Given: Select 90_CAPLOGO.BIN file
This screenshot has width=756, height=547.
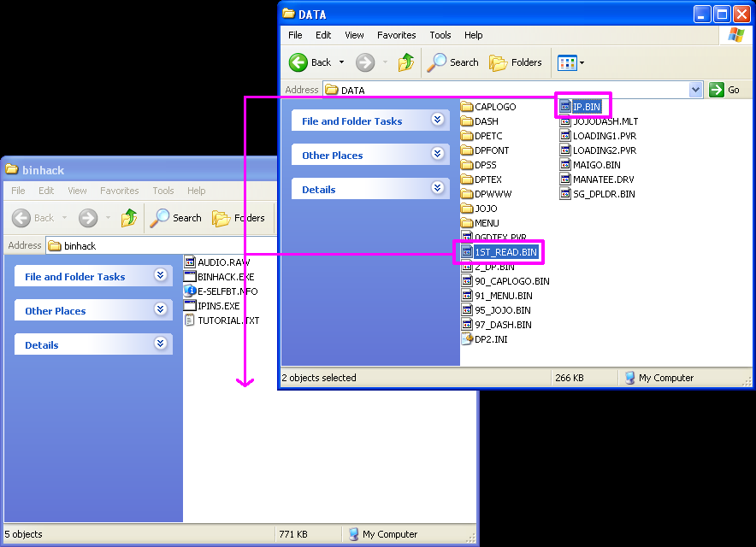Looking at the screenshot, I should pyautogui.click(x=505, y=281).
